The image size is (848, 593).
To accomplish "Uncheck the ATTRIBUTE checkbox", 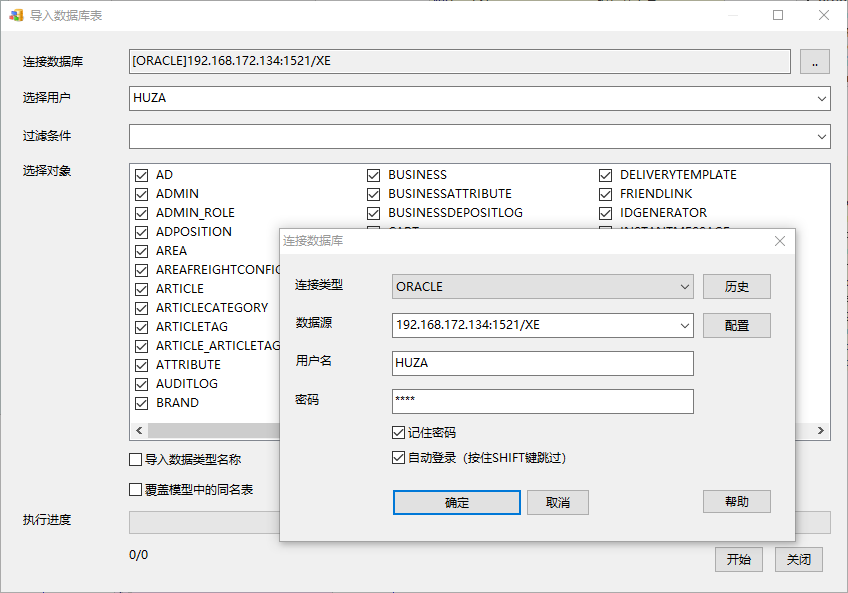I will [x=141, y=365].
